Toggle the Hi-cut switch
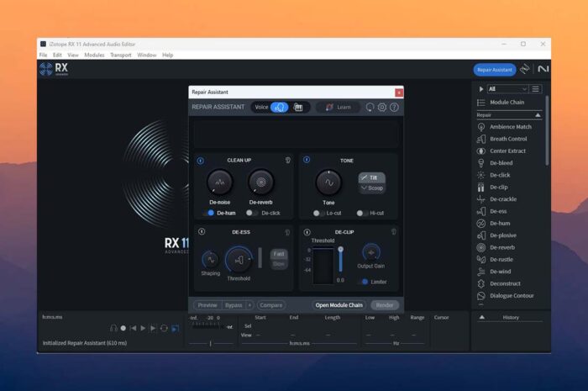588x391 pixels. [x=362, y=213]
